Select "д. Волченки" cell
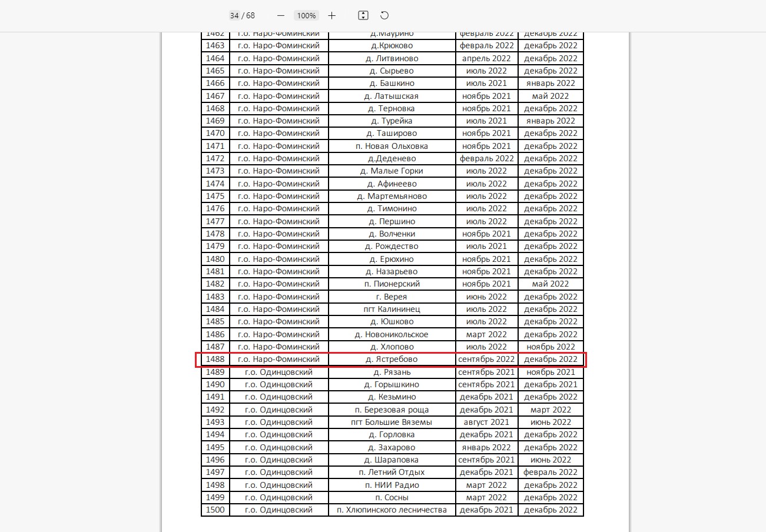Screen dimensions: 766x532 click(x=392, y=234)
